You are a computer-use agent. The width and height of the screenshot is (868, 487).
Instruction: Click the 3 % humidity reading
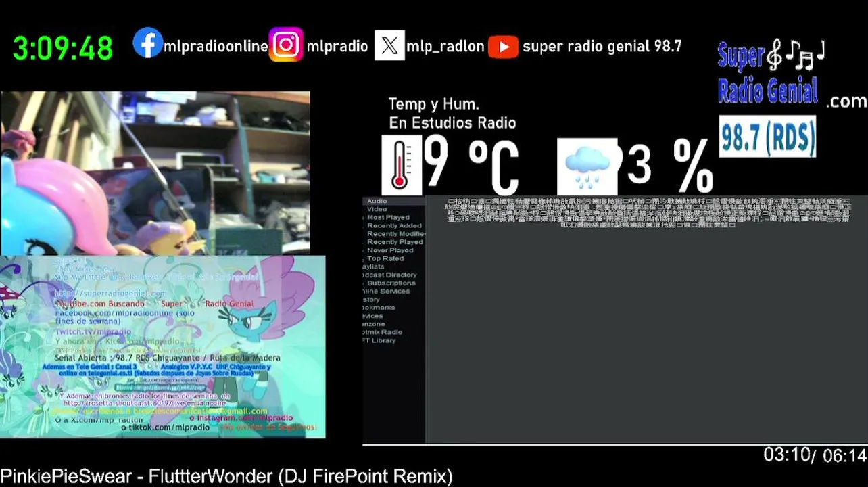coord(670,166)
